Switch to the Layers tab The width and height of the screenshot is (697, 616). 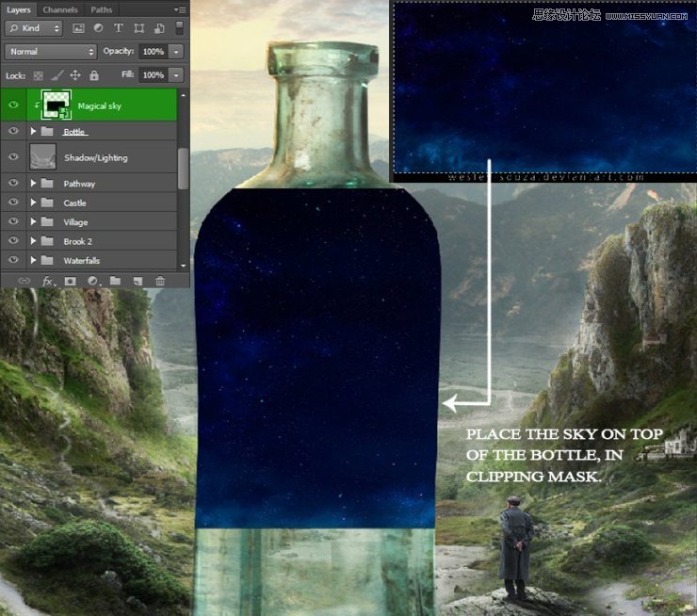[18, 9]
